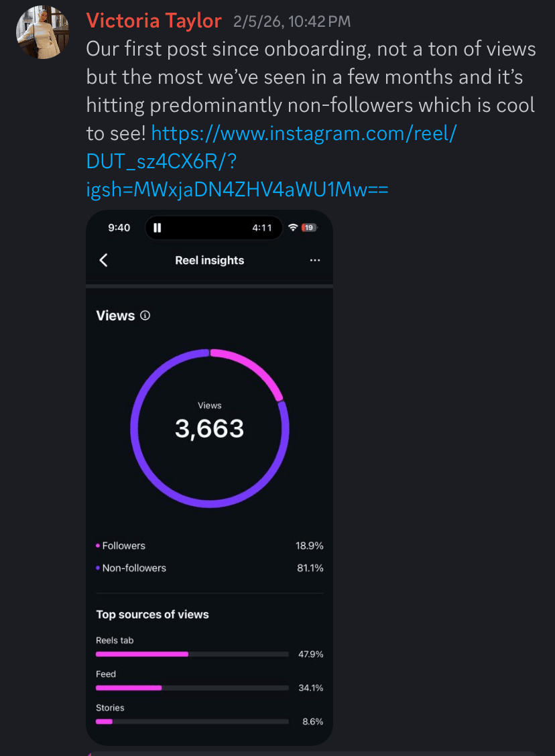This screenshot has height=756, width=555.
Task: Tap the Reels tab progress bar
Action: click(192, 653)
